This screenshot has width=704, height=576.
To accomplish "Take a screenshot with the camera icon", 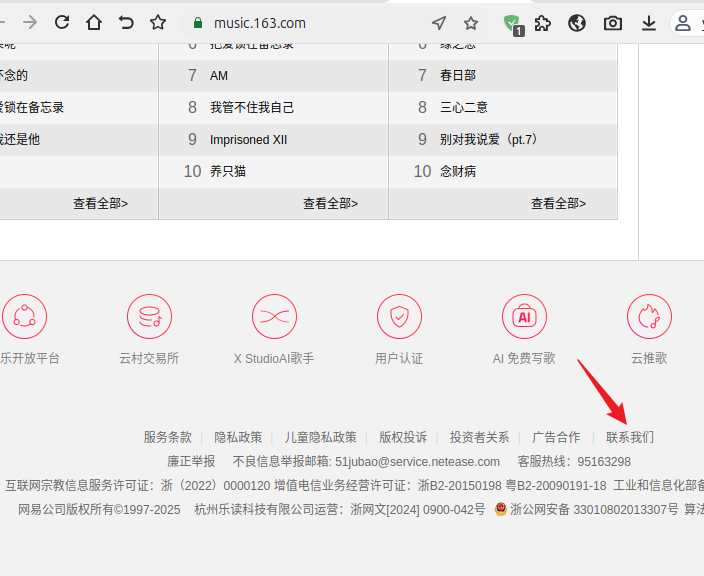I will 612,23.
